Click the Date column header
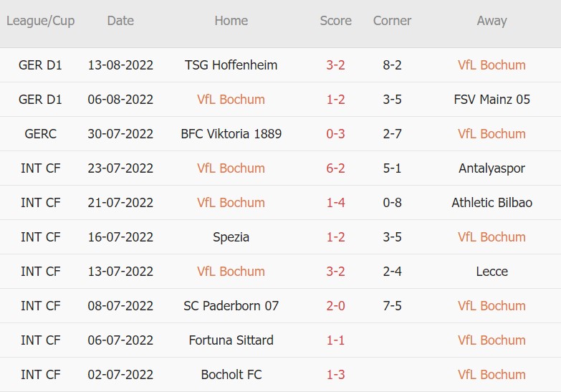Image resolution: width=561 pixels, height=392 pixels. click(x=120, y=21)
